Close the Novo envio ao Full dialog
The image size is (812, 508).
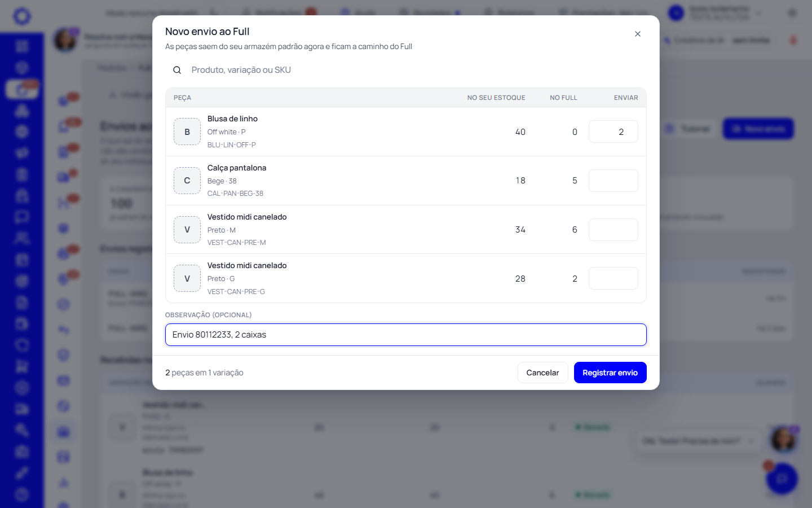[638, 34]
